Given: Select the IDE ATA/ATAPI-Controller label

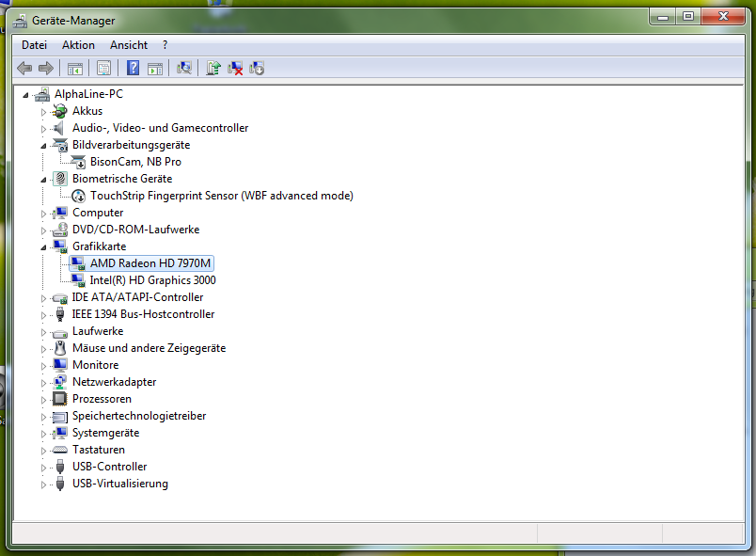Looking at the screenshot, I should pyautogui.click(x=138, y=297).
